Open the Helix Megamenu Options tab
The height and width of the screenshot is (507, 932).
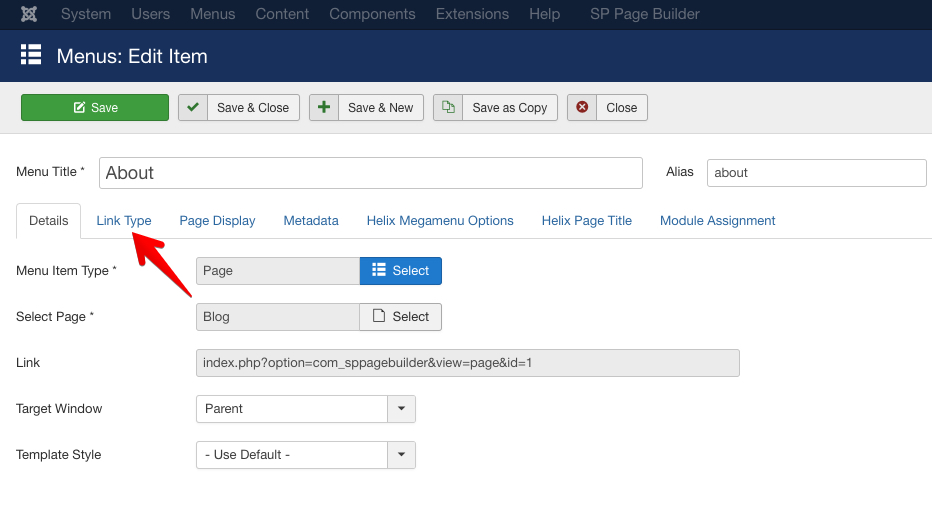440,221
